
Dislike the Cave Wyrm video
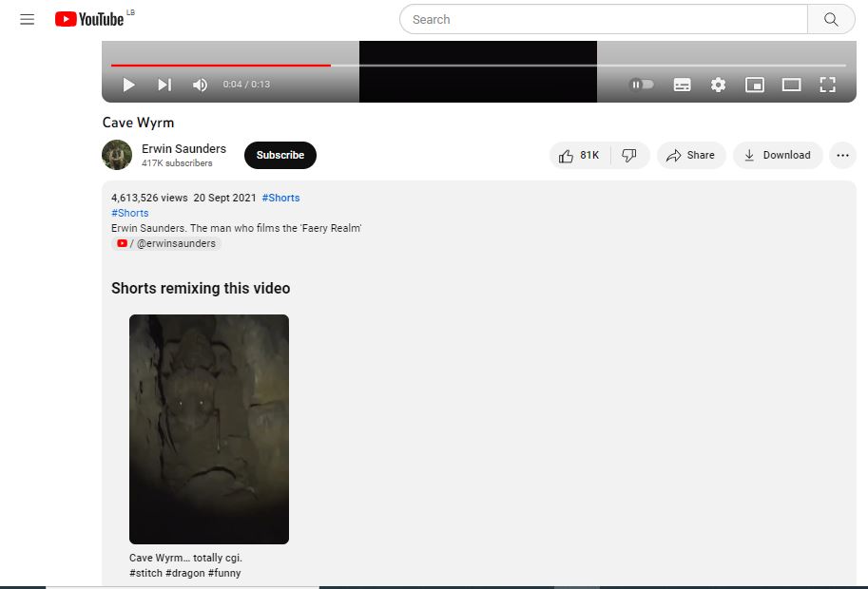tap(628, 155)
